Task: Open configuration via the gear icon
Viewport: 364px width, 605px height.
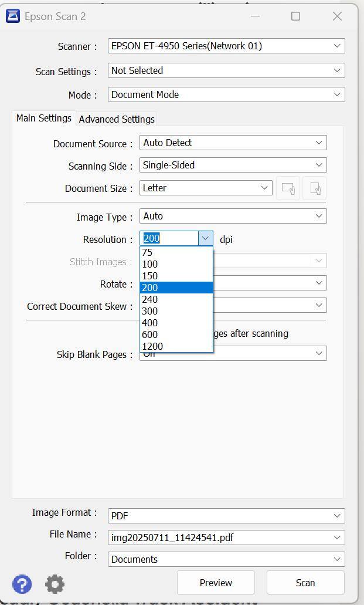Action: click(55, 584)
